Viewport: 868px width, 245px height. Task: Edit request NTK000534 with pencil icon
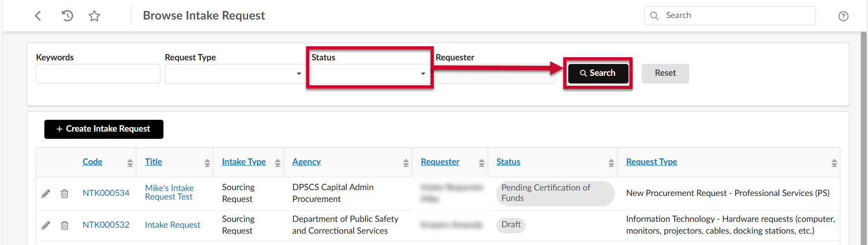[x=46, y=194]
